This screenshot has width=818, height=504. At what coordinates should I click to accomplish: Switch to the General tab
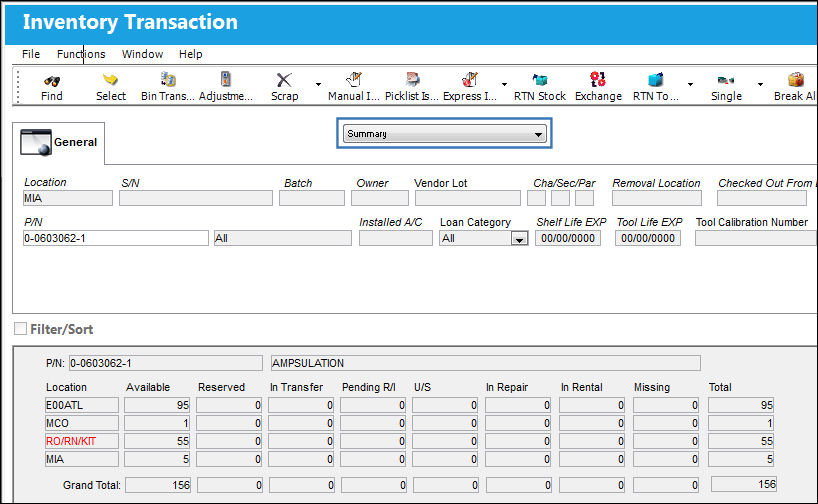click(x=59, y=142)
